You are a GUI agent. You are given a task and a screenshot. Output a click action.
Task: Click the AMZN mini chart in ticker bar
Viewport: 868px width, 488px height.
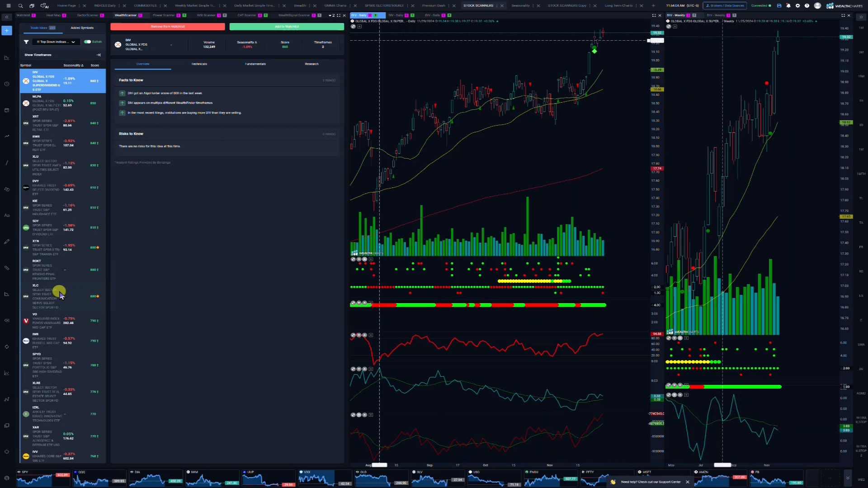pos(720,478)
